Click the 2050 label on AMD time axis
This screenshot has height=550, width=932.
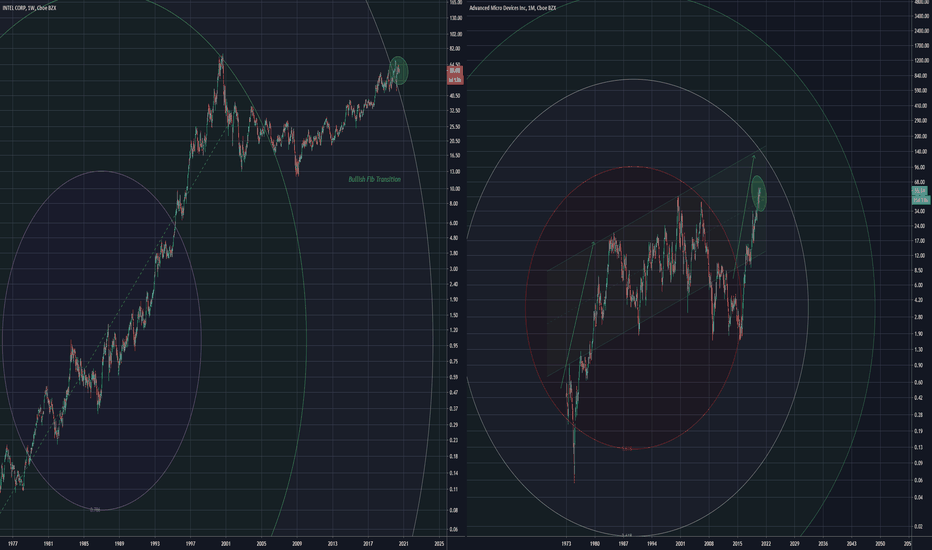click(880, 543)
